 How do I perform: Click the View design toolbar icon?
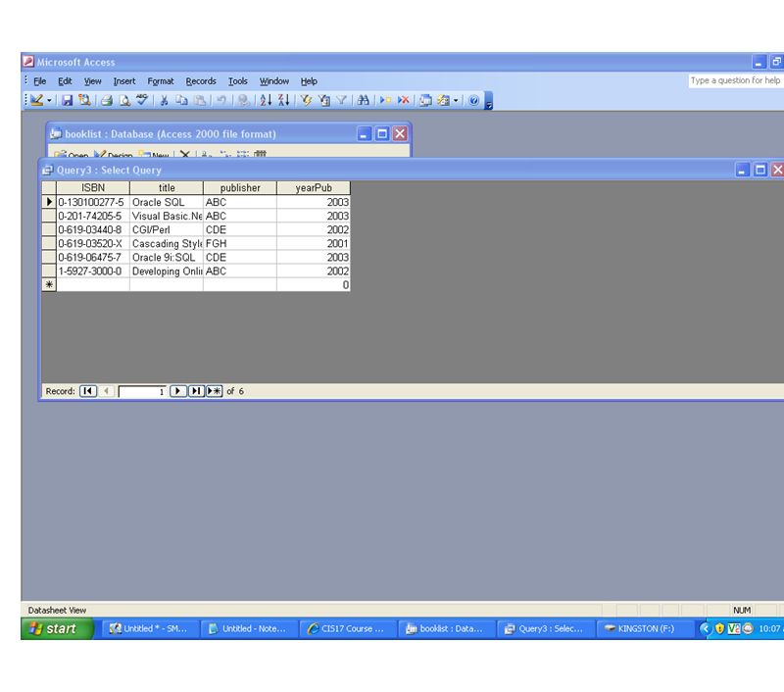point(36,100)
